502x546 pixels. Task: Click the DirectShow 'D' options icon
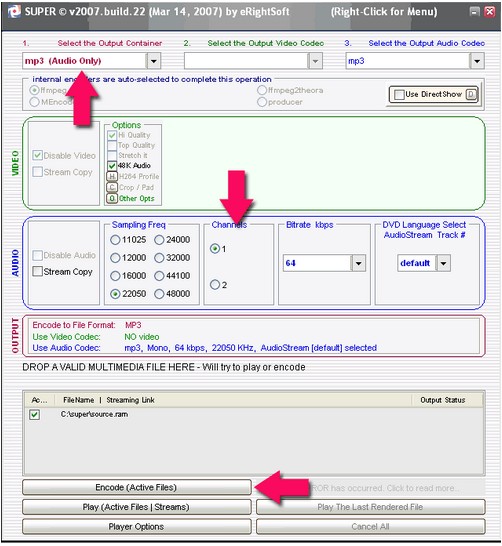point(471,94)
